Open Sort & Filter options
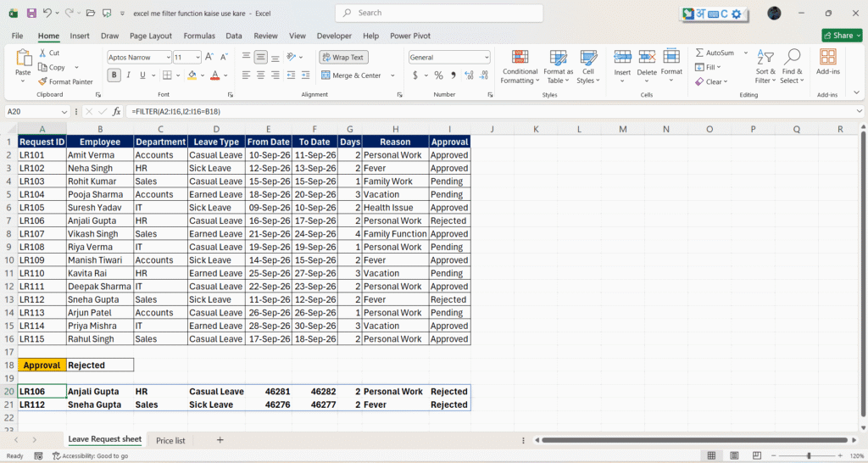 [765, 66]
